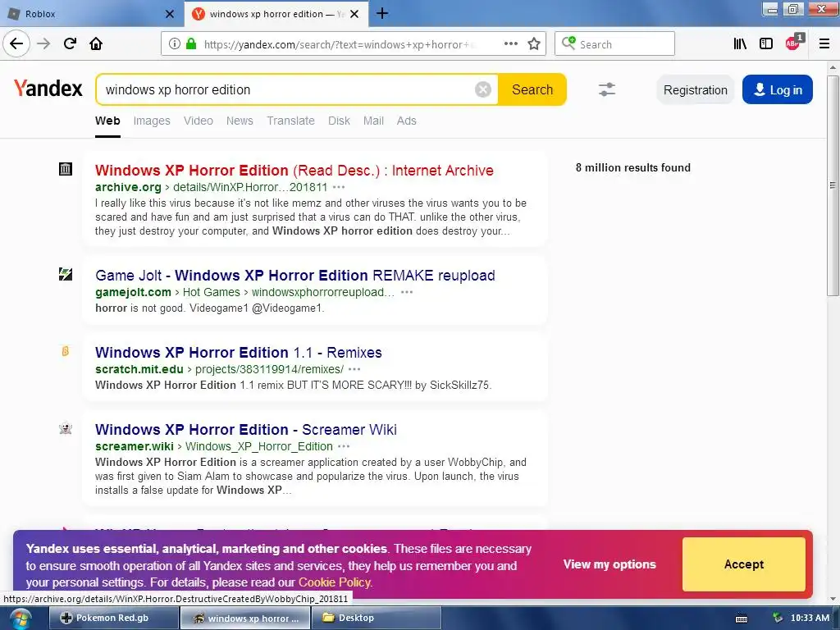Click the archive.org result favicon

pos(66,169)
